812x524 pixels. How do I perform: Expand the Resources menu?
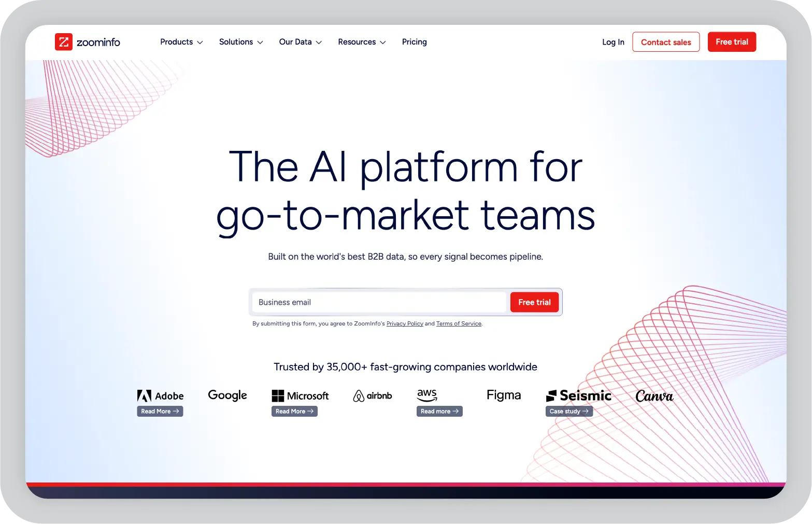coord(362,42)
